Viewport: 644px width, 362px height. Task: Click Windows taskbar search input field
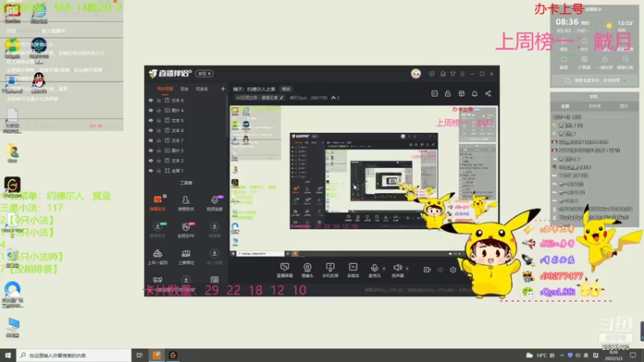[x=74, y=356]
